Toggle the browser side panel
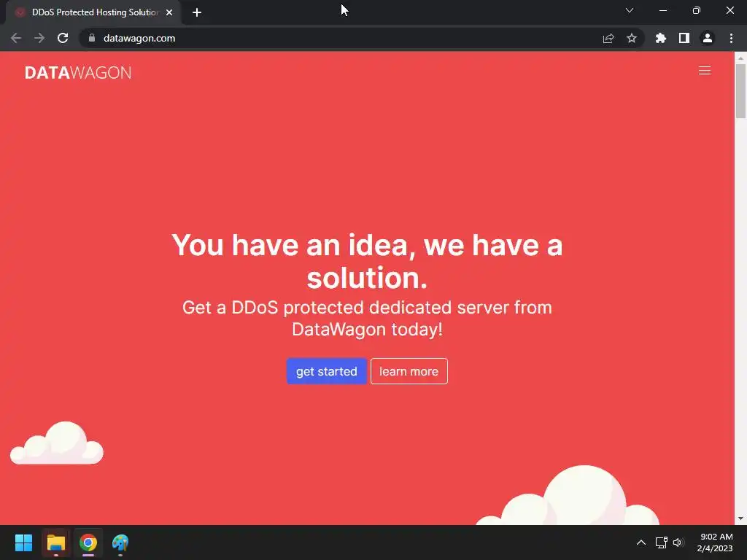This screenshot has height=560, width=747. point(684,38)
